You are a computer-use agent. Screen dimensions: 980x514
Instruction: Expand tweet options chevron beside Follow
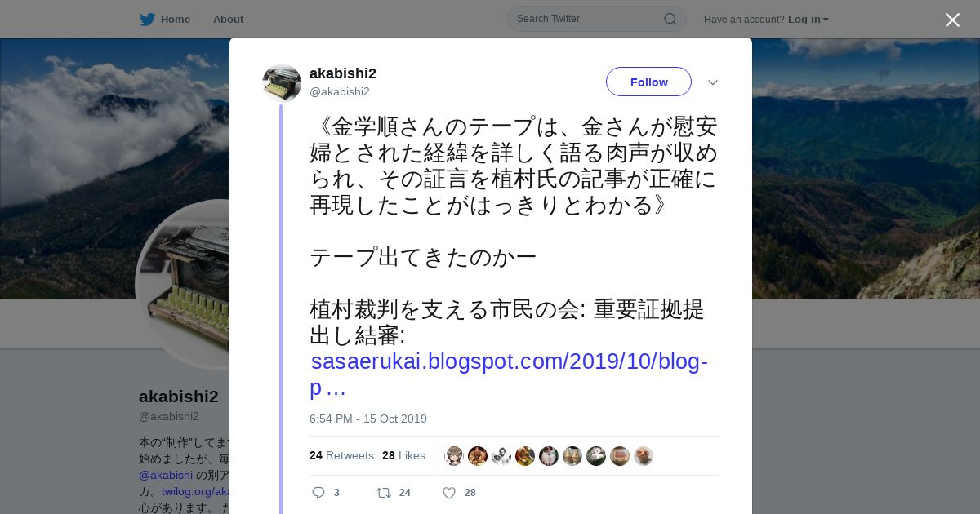tap(712, 82)
